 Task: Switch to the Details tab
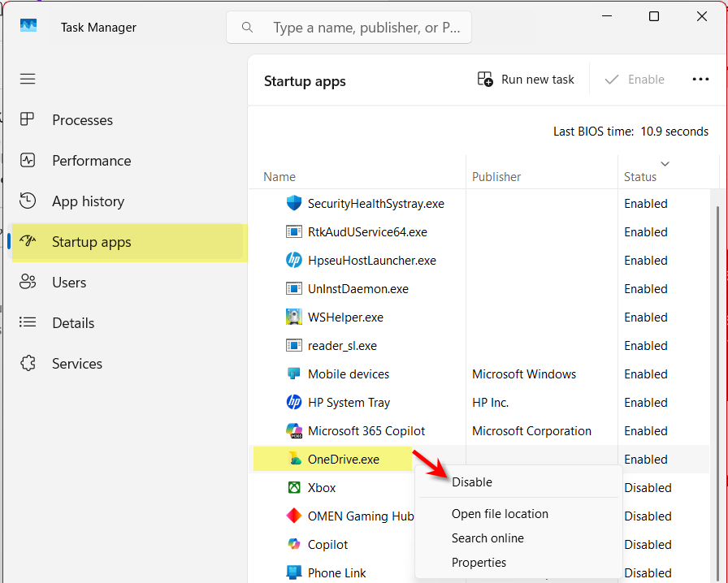pos(73,323)
